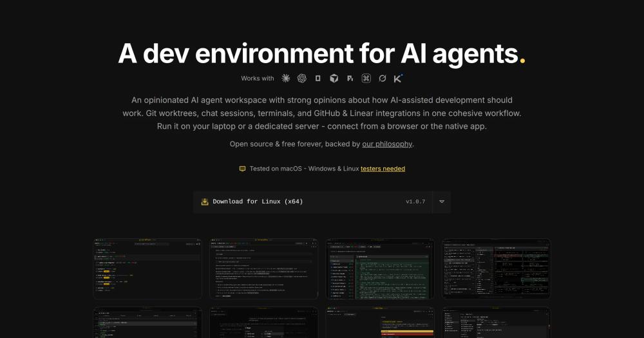Click the yellow monitor icon beside Tested on macOS
The image size is (644, 338).
coord(242,169)
